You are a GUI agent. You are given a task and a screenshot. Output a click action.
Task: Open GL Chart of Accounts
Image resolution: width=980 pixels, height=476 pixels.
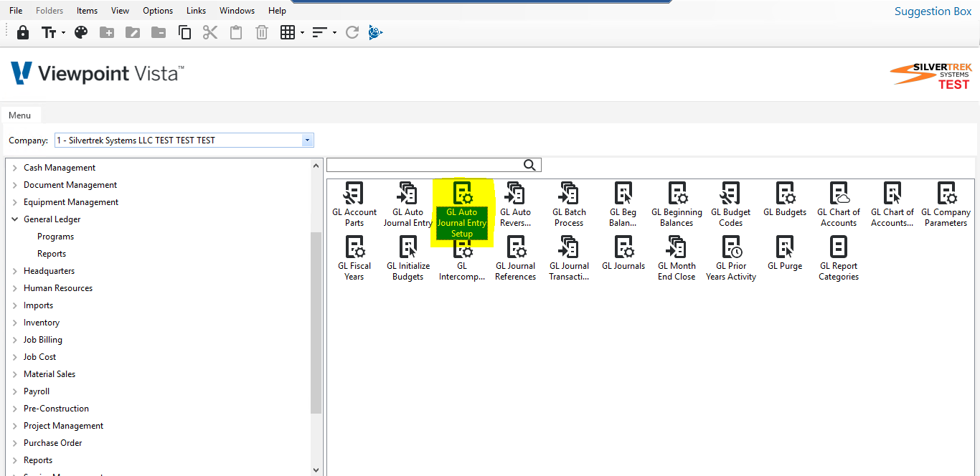click(839, 205)
